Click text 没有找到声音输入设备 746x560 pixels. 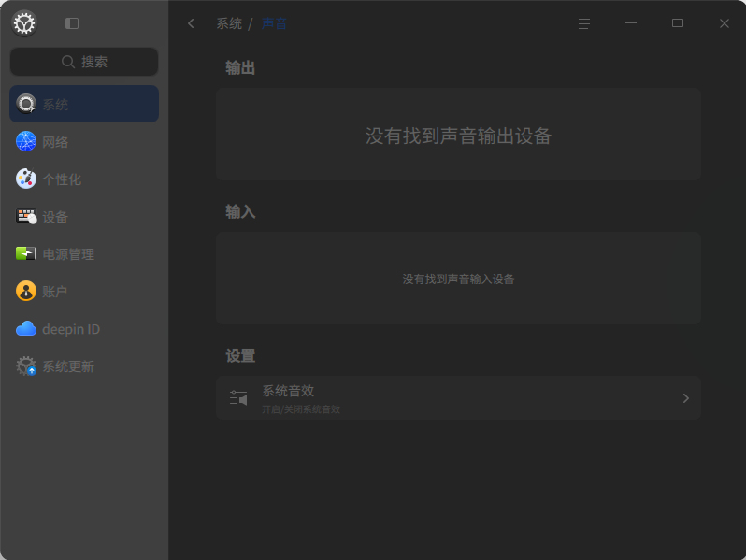click(x=458, y=279)
